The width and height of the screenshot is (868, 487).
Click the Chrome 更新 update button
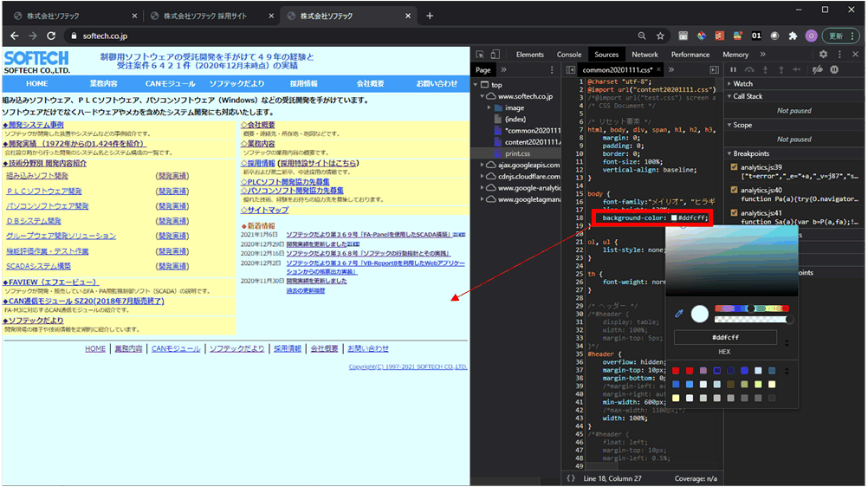coord(841,36)
